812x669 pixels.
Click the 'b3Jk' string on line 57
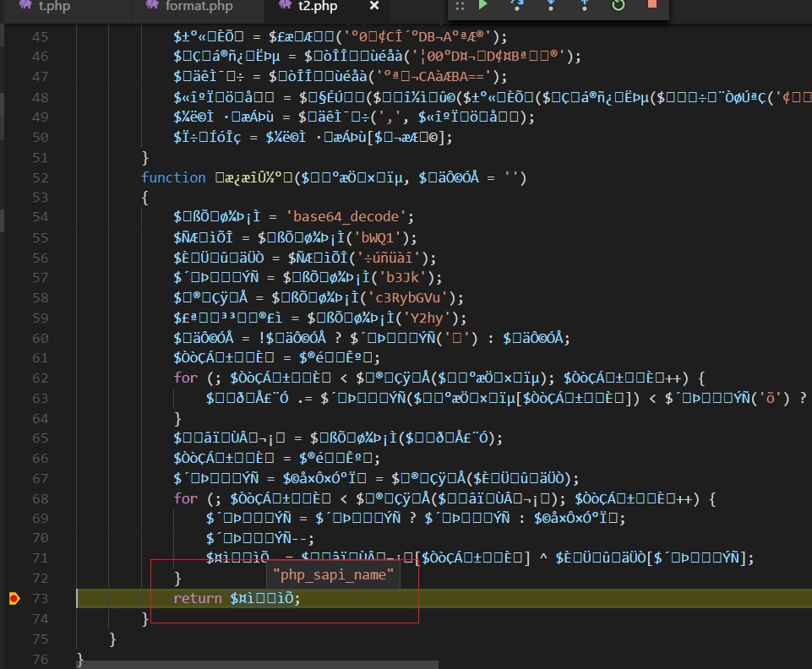[x=402, y=278]
